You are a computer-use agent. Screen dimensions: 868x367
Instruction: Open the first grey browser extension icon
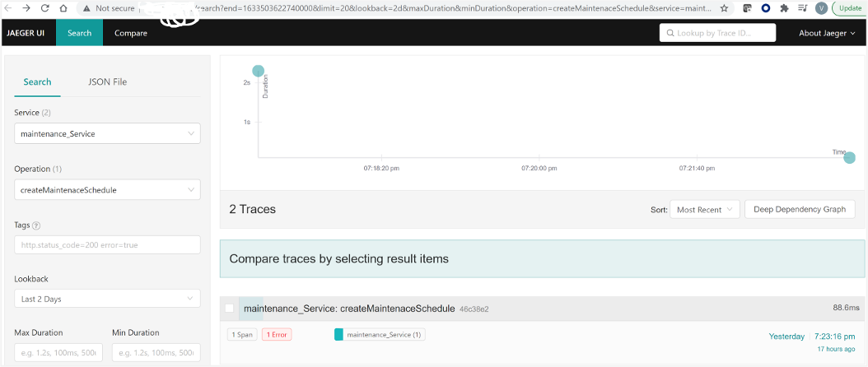(x=747, y=8)
